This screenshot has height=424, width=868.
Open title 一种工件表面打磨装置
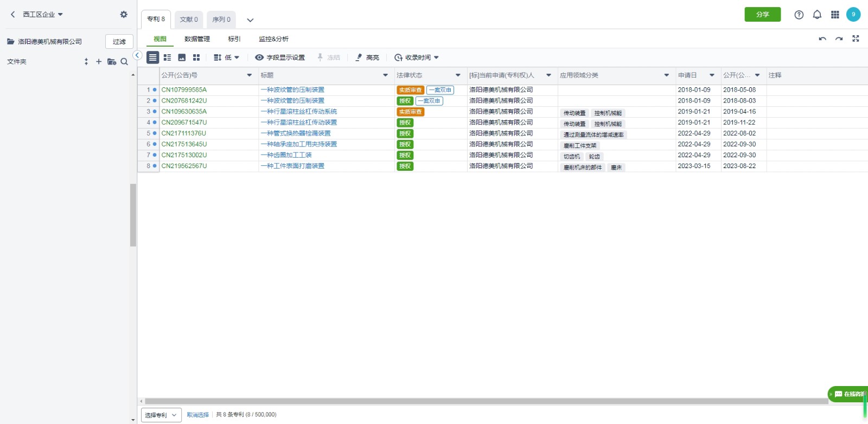292,166
